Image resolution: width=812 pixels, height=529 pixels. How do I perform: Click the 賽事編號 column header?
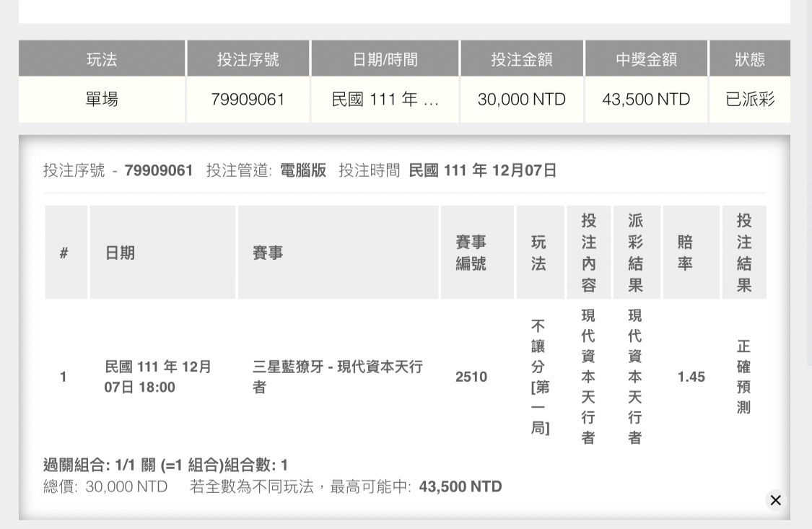coord(477,252)
